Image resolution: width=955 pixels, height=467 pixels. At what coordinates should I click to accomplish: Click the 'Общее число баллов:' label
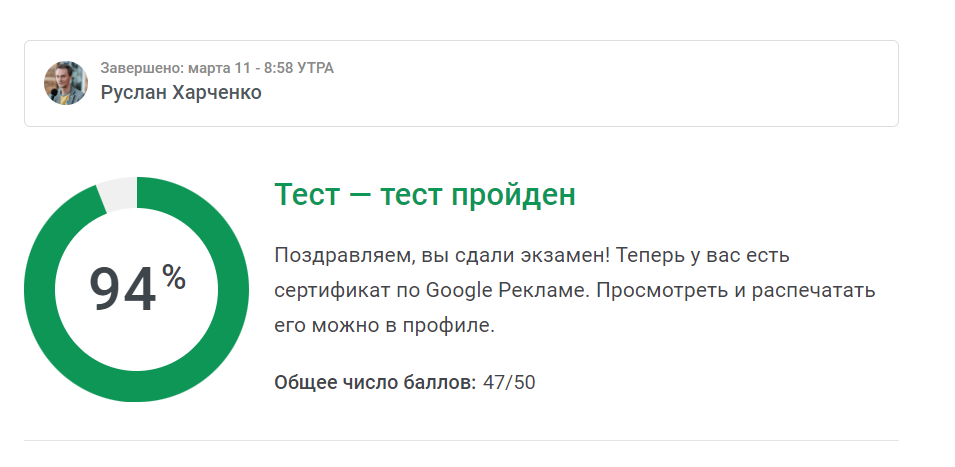pos(375,382)
